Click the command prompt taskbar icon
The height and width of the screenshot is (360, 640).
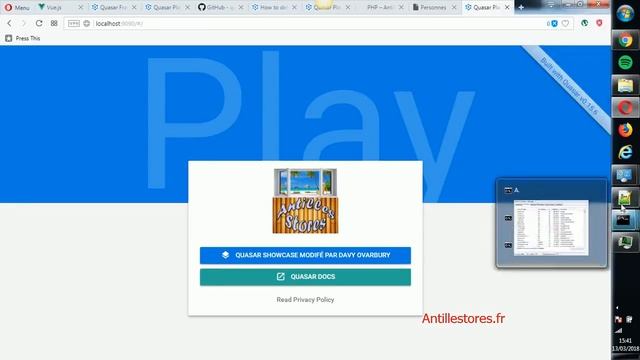click(624, 221)
